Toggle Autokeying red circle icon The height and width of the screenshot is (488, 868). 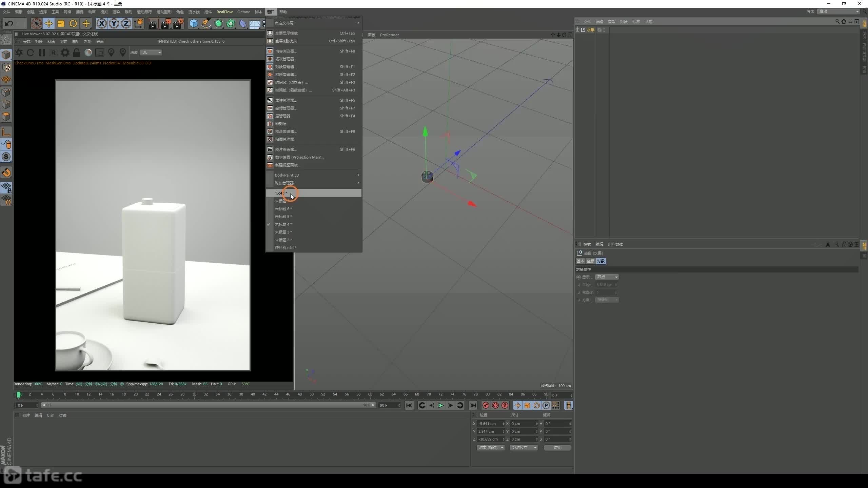point(495,406)
